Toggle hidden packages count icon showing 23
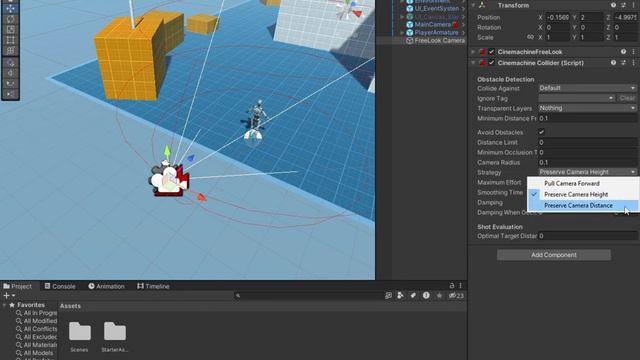 456,296
